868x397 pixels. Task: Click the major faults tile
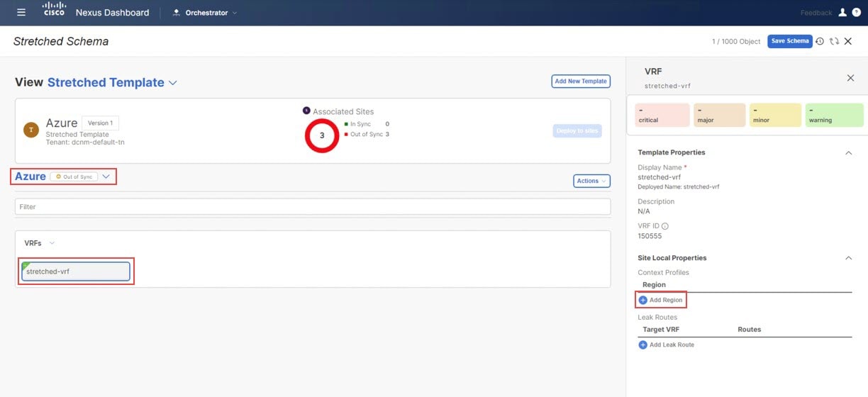[720, 115]
